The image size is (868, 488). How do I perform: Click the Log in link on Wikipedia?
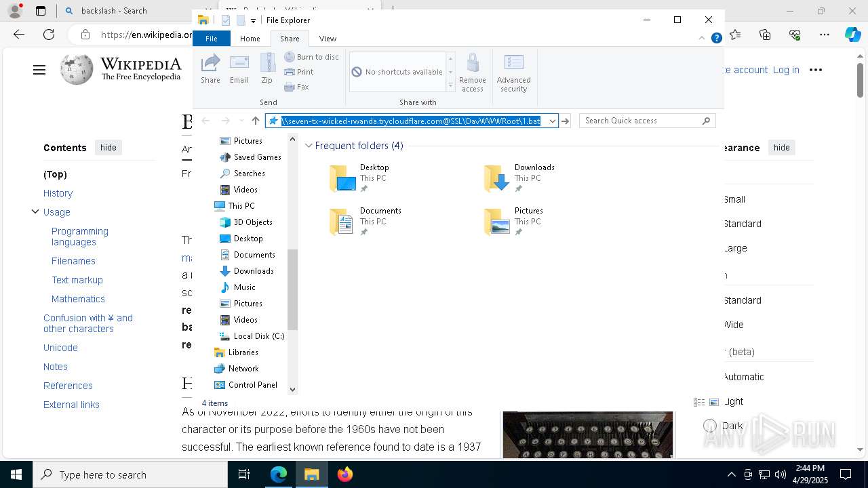click(x=786, y=70)
